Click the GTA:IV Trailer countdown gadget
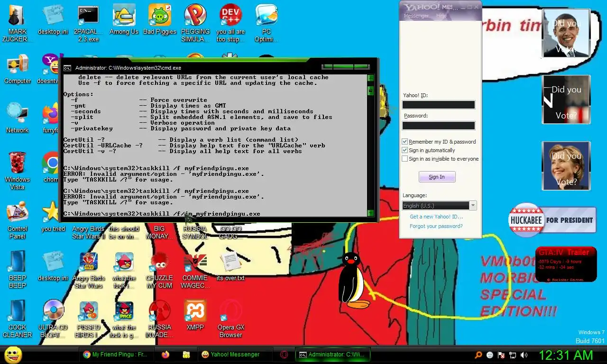This screenshot has height=364, width=607. [x=566, y=264]
